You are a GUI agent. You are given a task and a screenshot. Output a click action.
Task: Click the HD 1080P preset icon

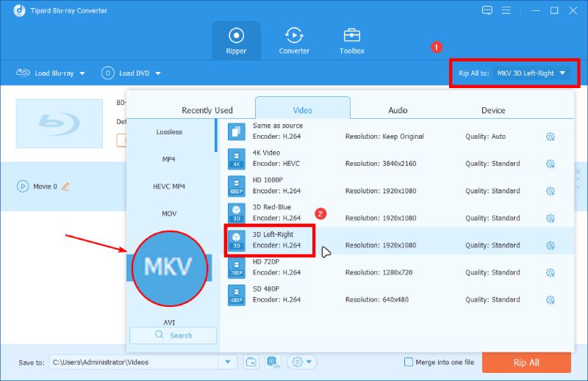coord(237,186)
